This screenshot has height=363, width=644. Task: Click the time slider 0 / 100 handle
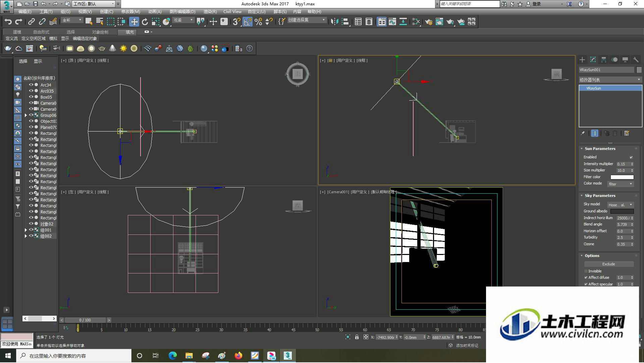85,320
